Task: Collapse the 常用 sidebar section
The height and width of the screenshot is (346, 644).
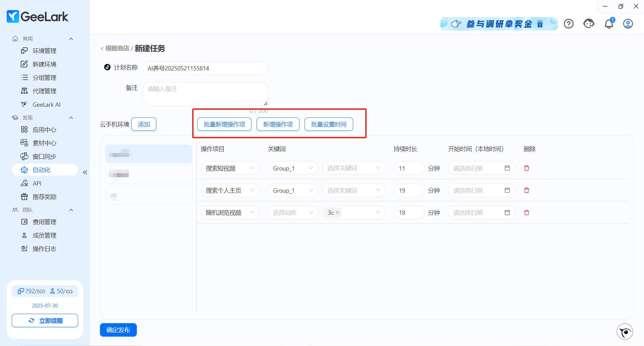Action: [x=71, y=39]
